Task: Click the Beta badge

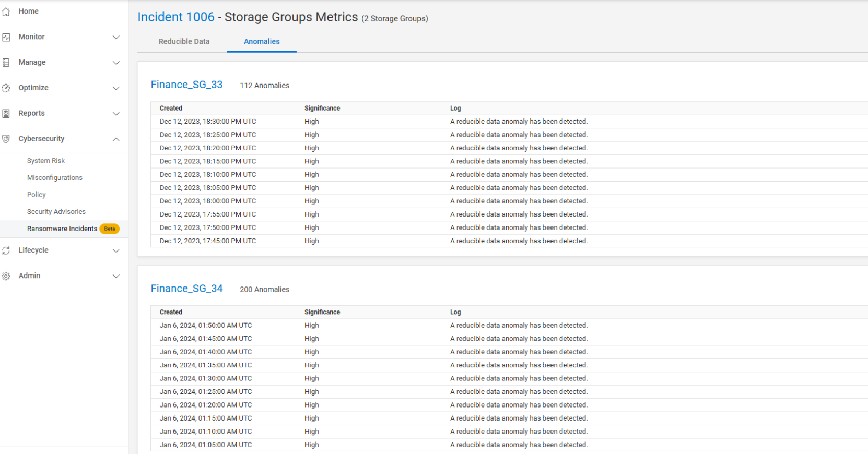Action: point(110,229)
